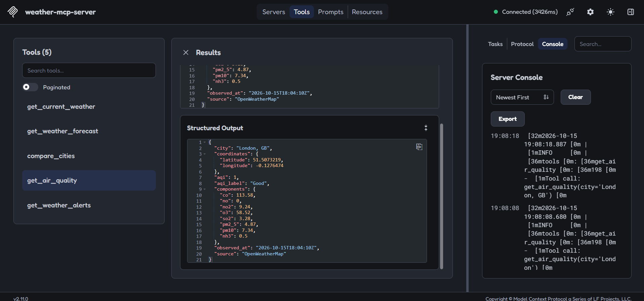
Task: Click the disconnect plug icon
Action: [570, 12]
